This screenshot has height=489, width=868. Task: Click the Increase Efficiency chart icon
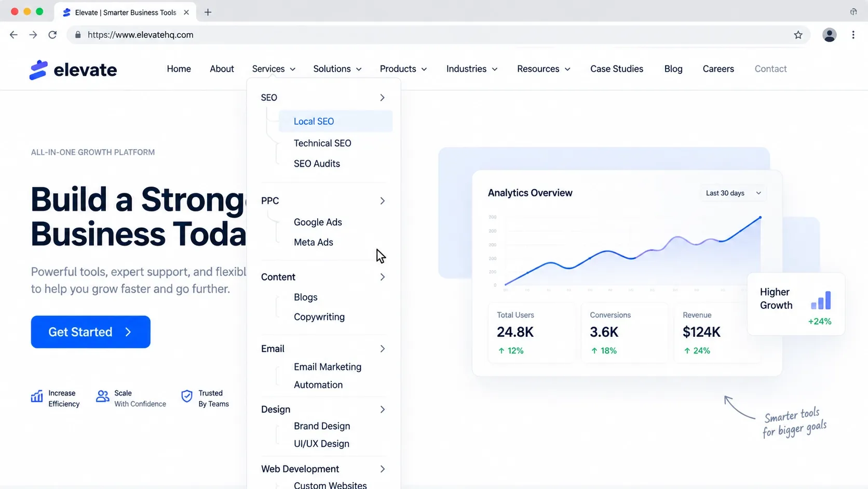tap(37, 397)
